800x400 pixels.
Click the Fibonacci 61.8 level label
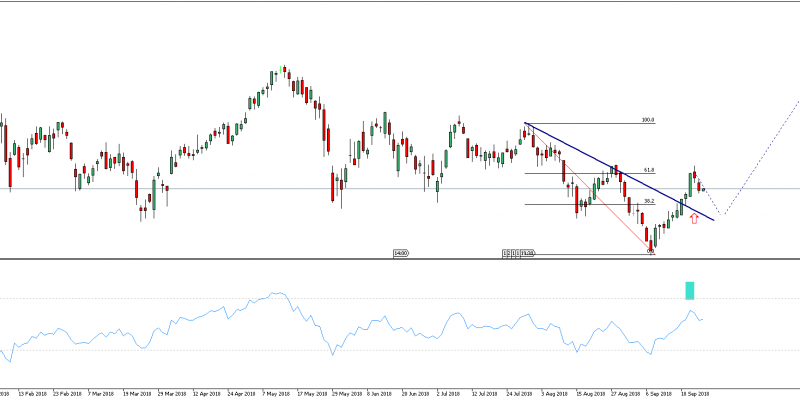pos(648,170)
